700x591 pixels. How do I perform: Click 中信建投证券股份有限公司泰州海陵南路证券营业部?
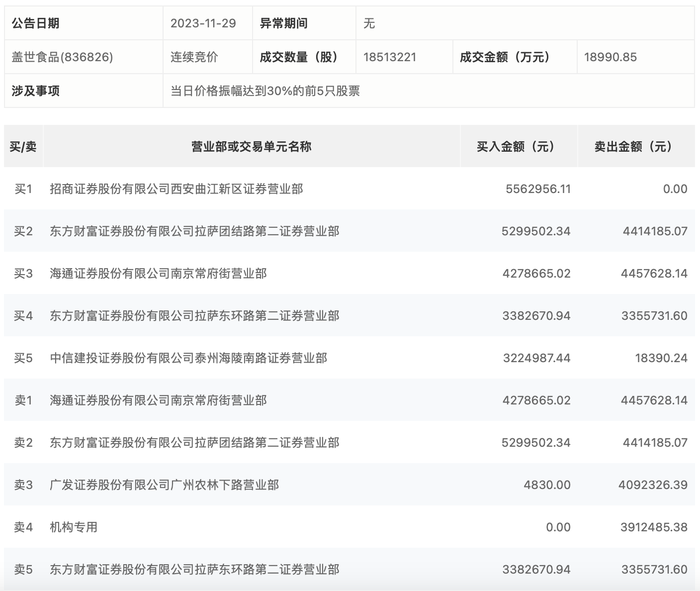click(188, 358)
